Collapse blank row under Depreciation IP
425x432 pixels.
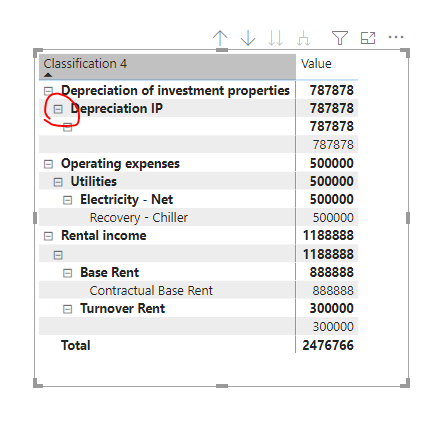pyautogui.click(x=67, y=127)
